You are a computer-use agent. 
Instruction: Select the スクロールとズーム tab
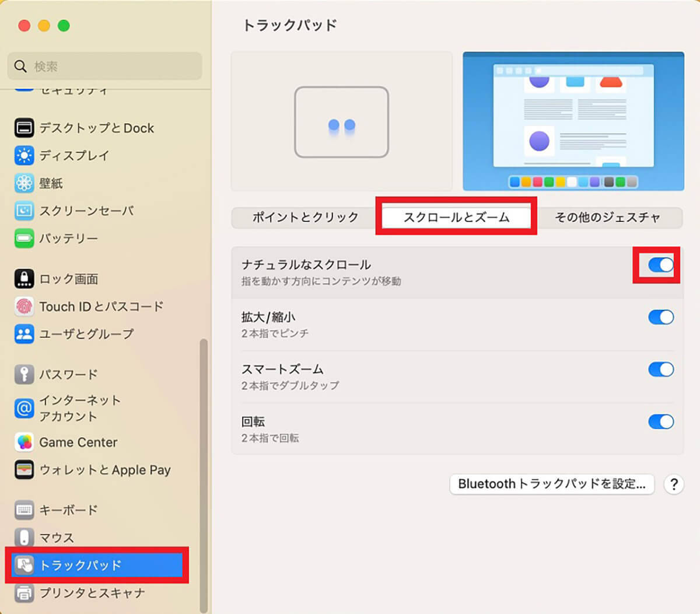click(x=456, y=218)
